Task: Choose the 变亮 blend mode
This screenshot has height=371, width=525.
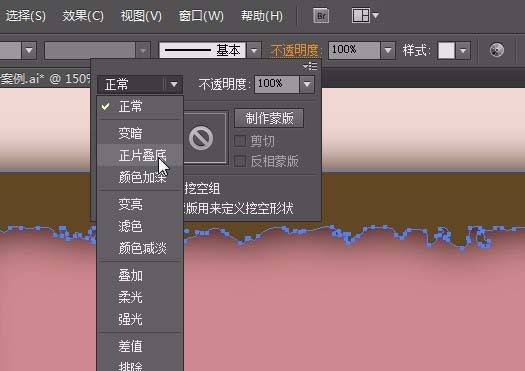Action: [140, 204]
